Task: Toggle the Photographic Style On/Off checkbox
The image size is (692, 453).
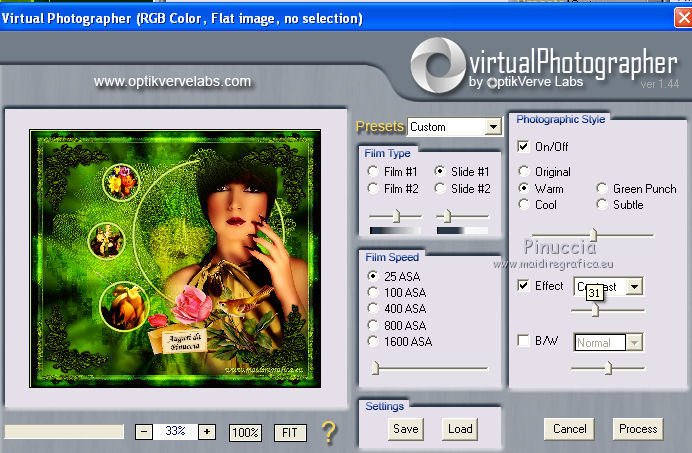Action: pos(523,146)
